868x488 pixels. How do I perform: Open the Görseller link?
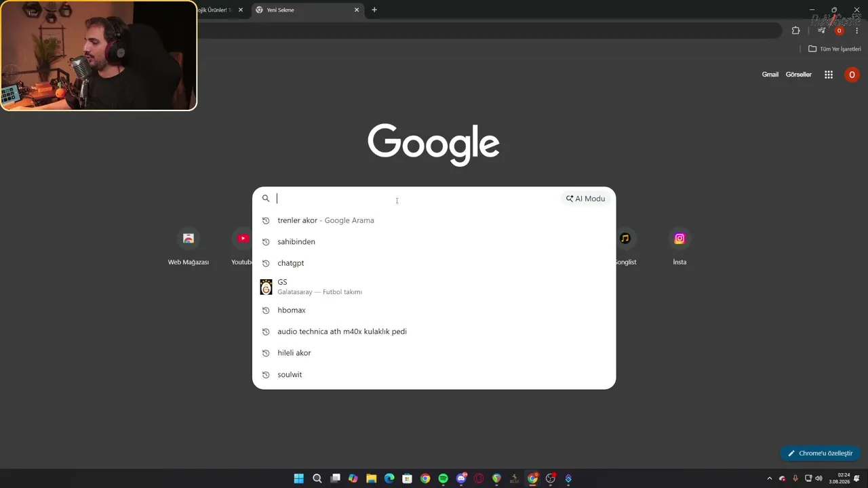[x=799, y=75]
